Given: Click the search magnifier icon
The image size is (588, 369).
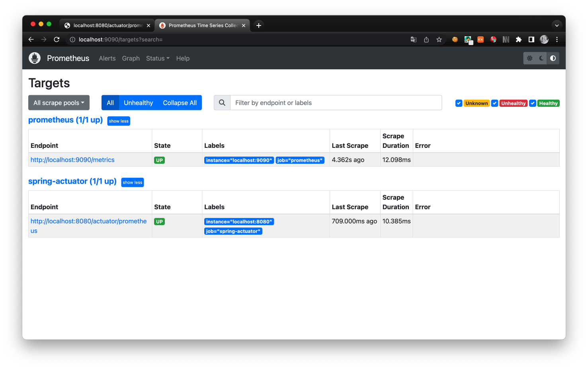Looking at the screenshot, I should pyautogui.click(x=222, y=103).
